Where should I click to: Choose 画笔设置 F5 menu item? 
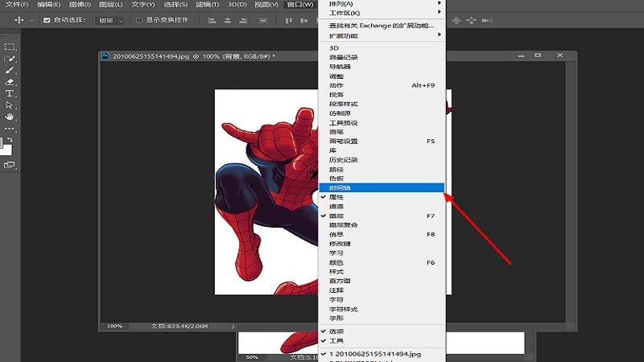point(382,142)
